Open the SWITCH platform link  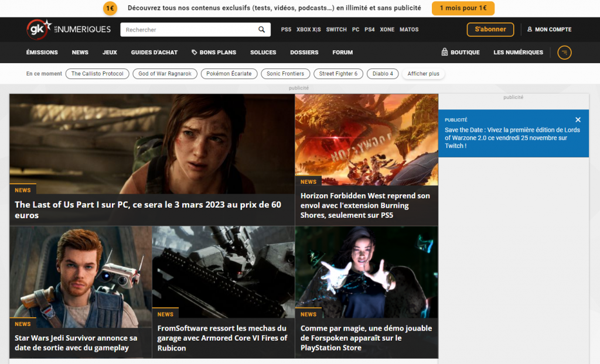(336, 29)
